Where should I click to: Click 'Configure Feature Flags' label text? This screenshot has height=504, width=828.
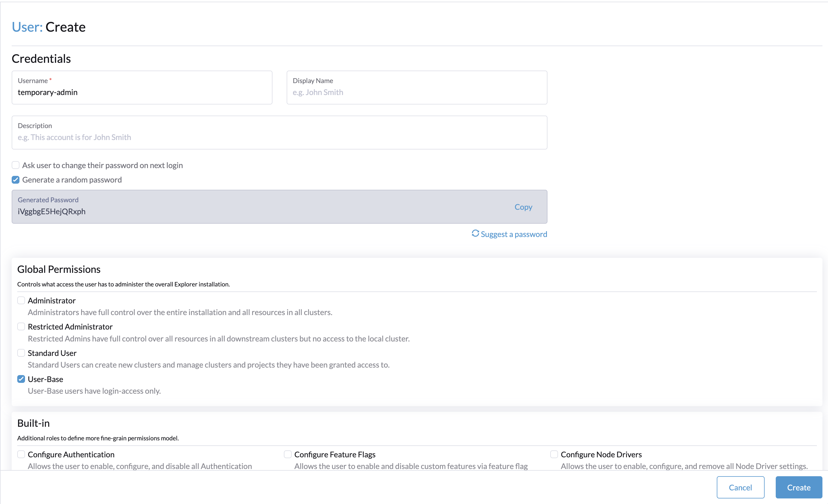click(335, 454)
